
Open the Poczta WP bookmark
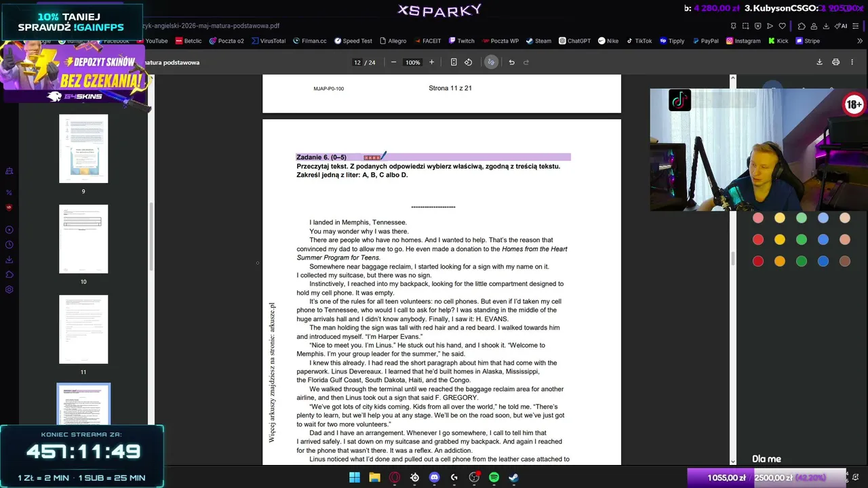(500, 41)
